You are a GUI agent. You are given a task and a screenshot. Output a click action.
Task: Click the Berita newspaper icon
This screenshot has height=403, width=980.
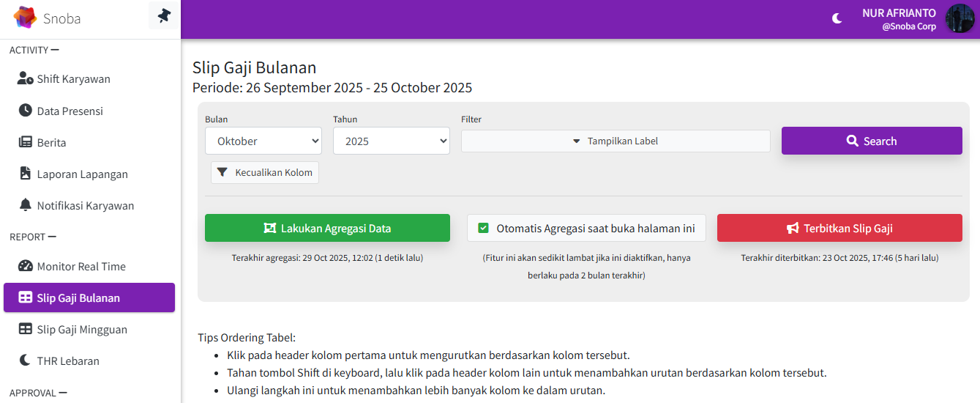tap(26, 142)
